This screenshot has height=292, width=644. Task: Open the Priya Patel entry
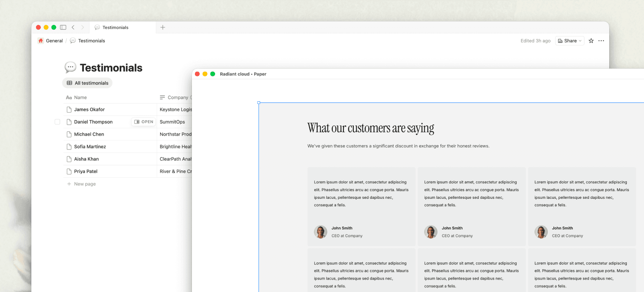click(85, 171)
